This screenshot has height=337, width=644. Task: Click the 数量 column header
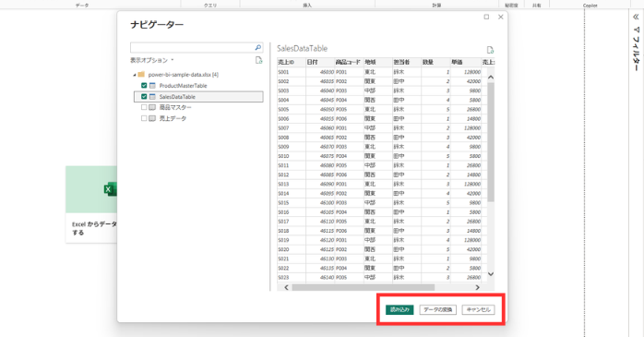pyautogui.click(x=435, y=62)
